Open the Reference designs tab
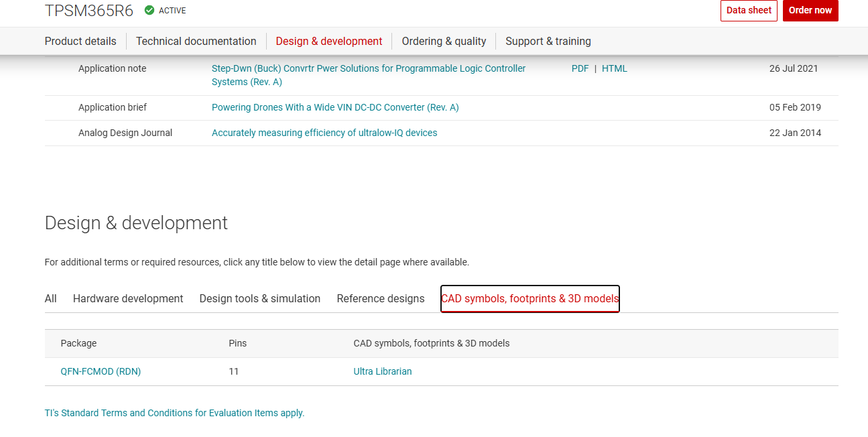Screen dimensions: 868x437 click(381, 298)
